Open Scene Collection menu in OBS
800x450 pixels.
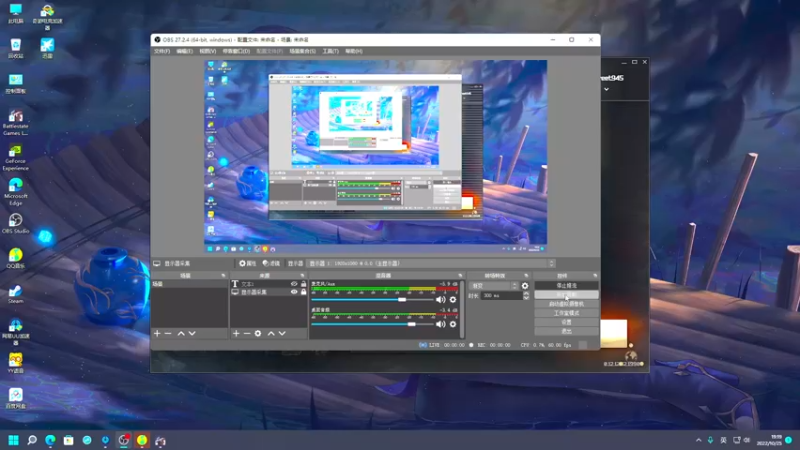302,51
